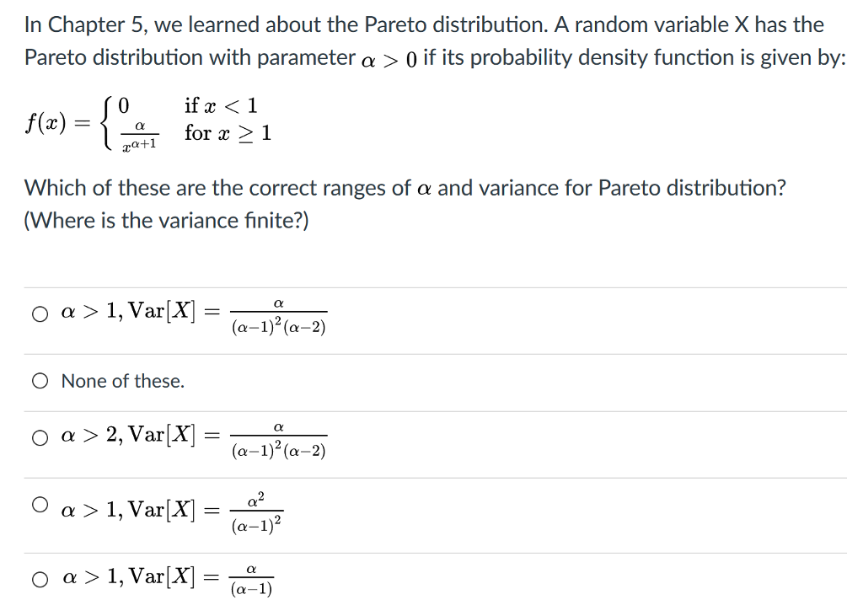Choose the α > 2 variance option radio
Screen dimensions: 863x616
(x=40, y=437)
